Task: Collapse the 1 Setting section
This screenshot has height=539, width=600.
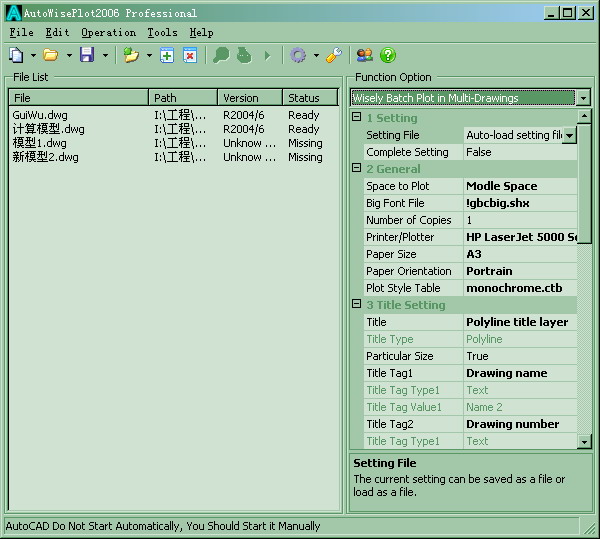Action: [x=357, y=117]
